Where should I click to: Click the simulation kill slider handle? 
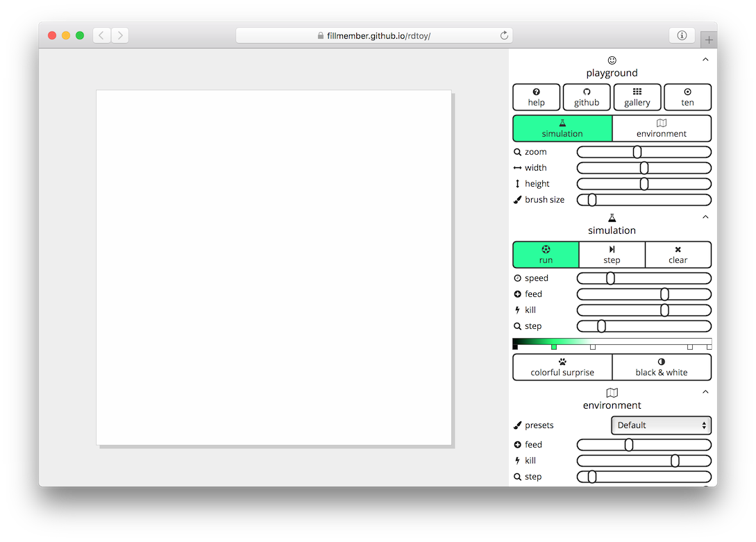coord(665,310)
